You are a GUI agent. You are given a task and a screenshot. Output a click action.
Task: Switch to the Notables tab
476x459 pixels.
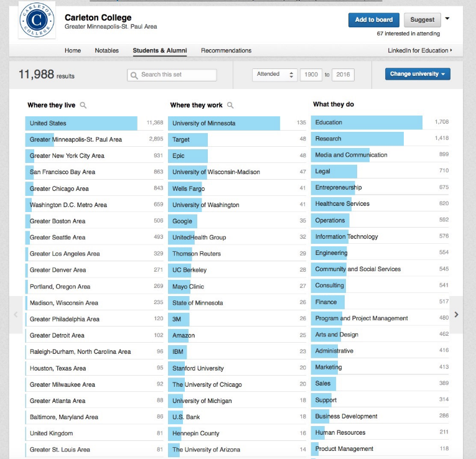[106, 50]
